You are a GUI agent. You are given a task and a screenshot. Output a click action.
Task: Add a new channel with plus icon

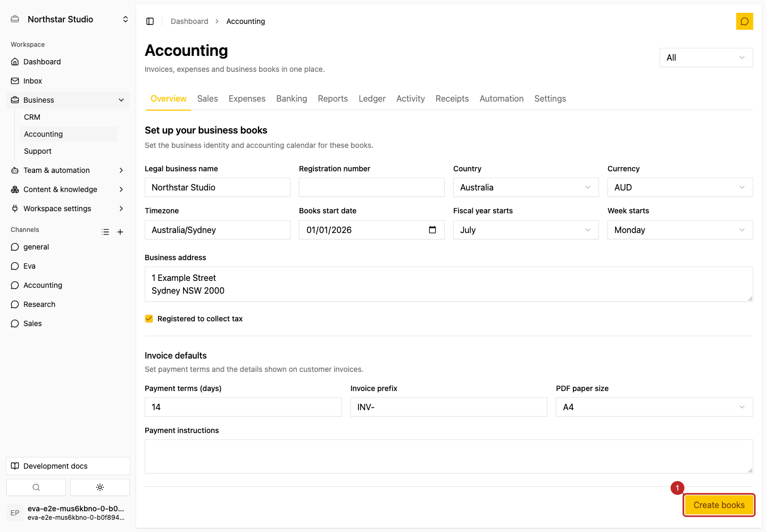pos(120,232)
